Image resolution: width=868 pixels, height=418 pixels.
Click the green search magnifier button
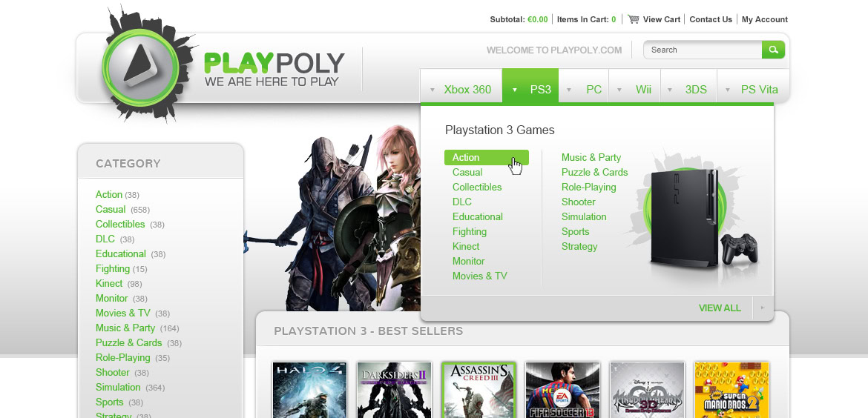pos(773,50)
